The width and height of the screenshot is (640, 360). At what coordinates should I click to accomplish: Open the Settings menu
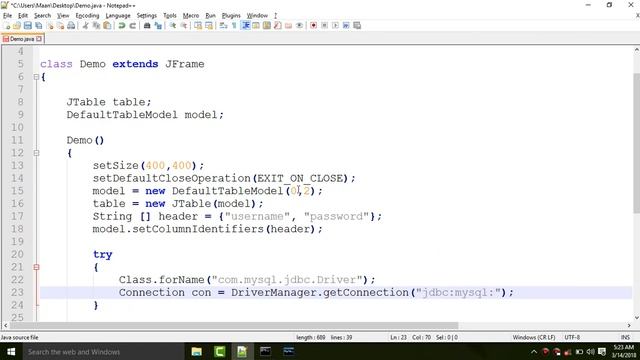(147, 16)
